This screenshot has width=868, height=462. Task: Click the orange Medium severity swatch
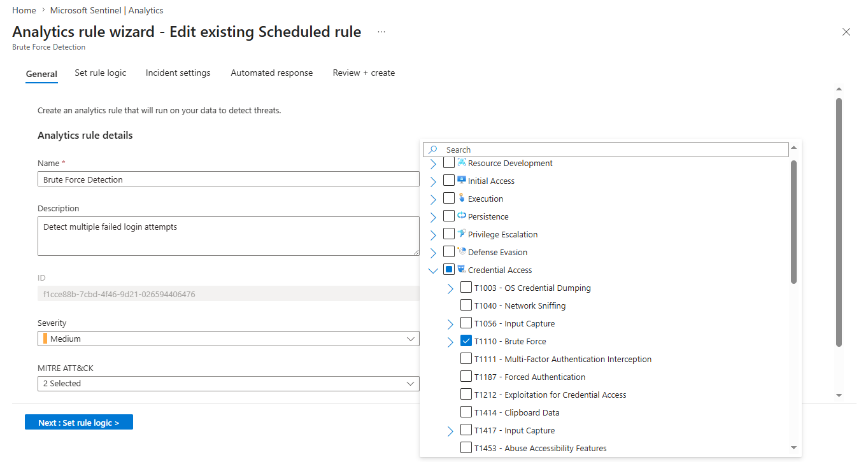tap(45, 339)
